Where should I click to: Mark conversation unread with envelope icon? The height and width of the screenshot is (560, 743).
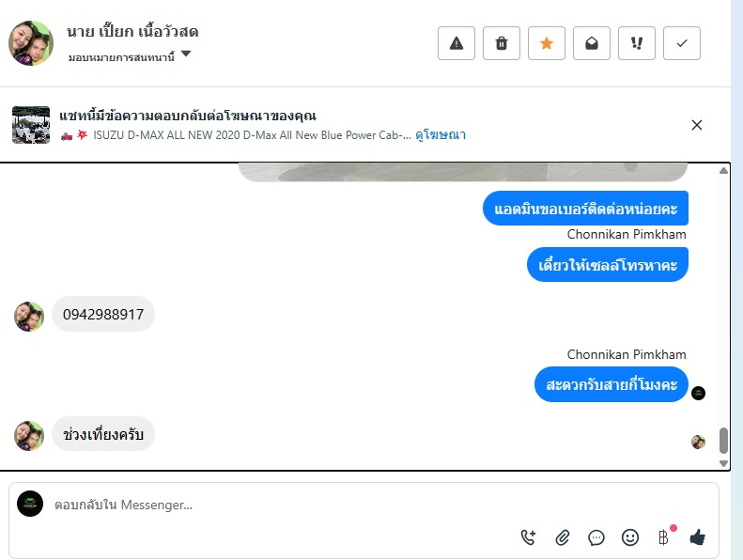pos(592,43)
